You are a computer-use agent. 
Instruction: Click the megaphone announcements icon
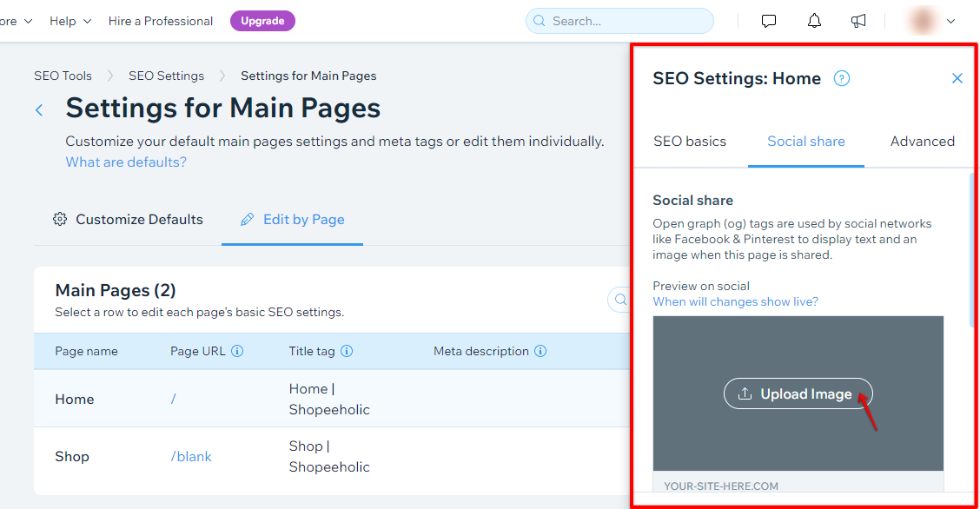click(x=858, y=21)
